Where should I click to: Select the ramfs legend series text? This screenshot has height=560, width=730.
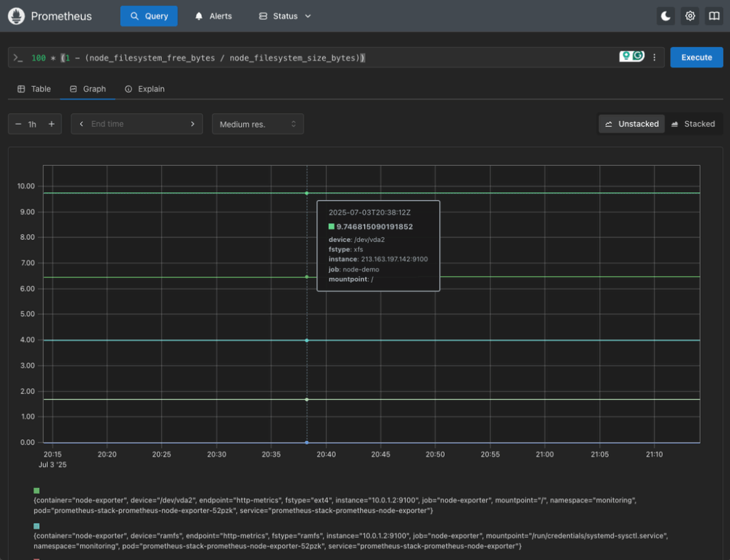(x=351, y=541)
